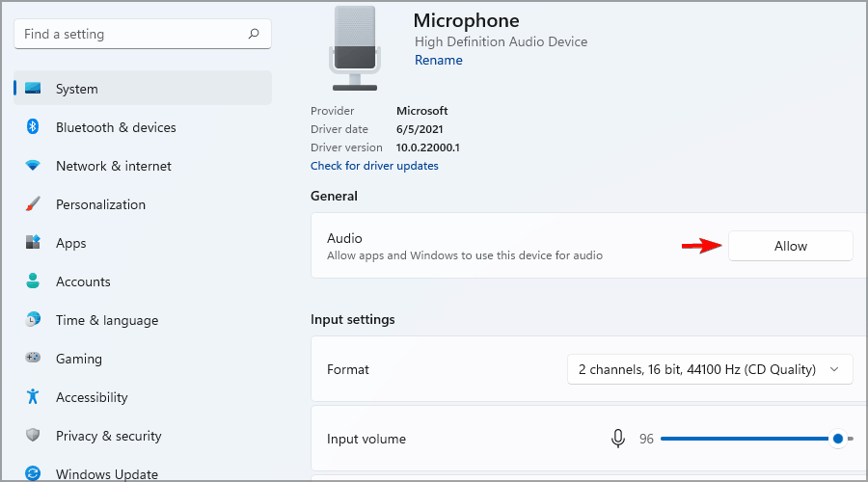Click the Microsoft provider value
Screen dimensions: 868x482
coord(422,111)
